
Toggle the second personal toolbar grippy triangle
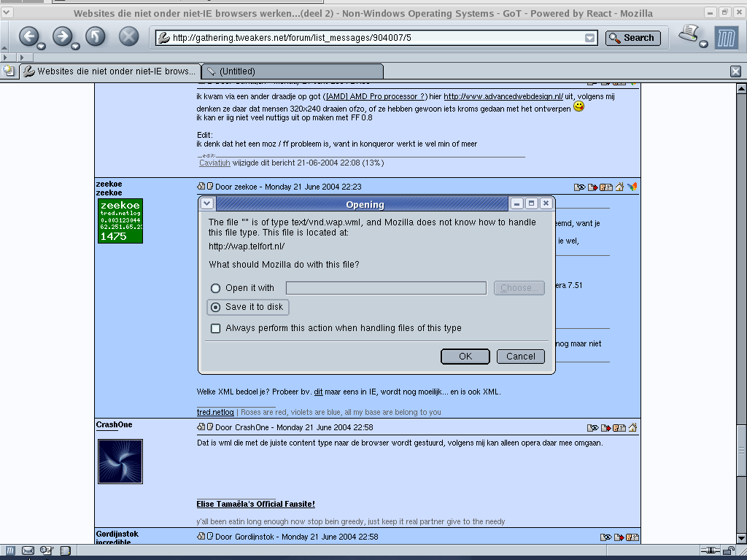click(22, 58)
